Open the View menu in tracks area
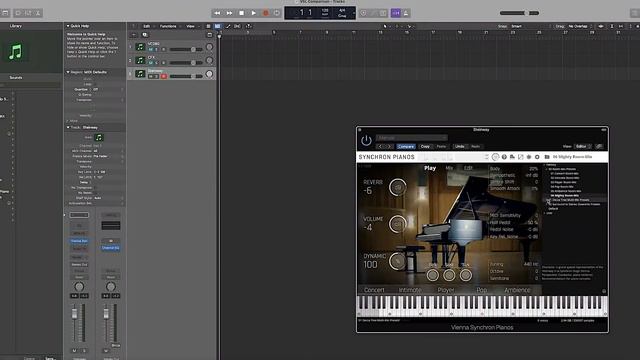The height and width of the screenshot is (360, 640). point(191,26)
